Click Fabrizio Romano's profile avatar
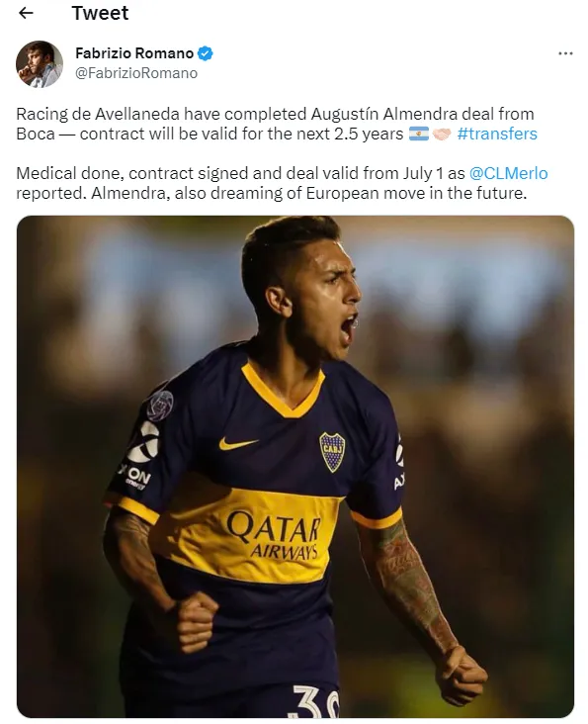Viewport: 588px width, 724px height. tap(40, 64)
